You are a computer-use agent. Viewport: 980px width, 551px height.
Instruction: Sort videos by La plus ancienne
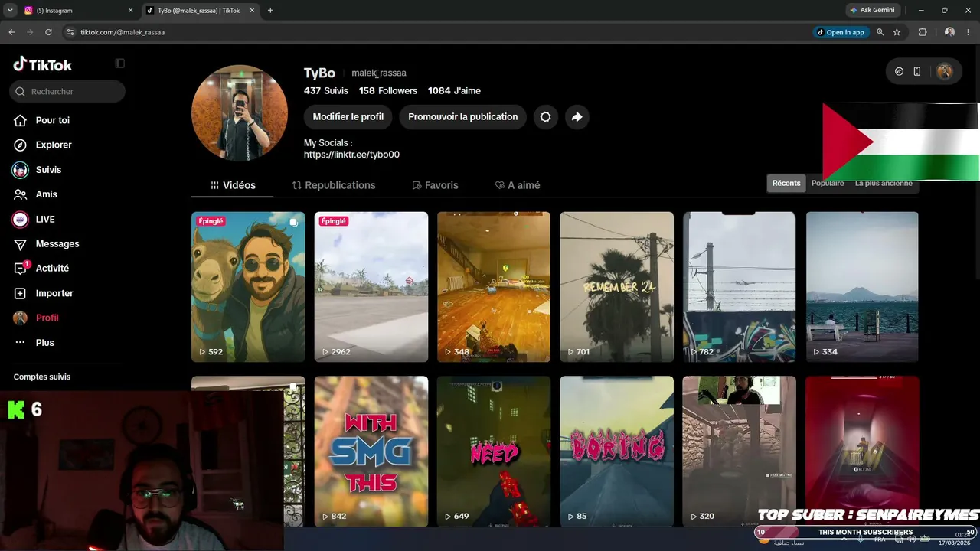coord(884,184)
